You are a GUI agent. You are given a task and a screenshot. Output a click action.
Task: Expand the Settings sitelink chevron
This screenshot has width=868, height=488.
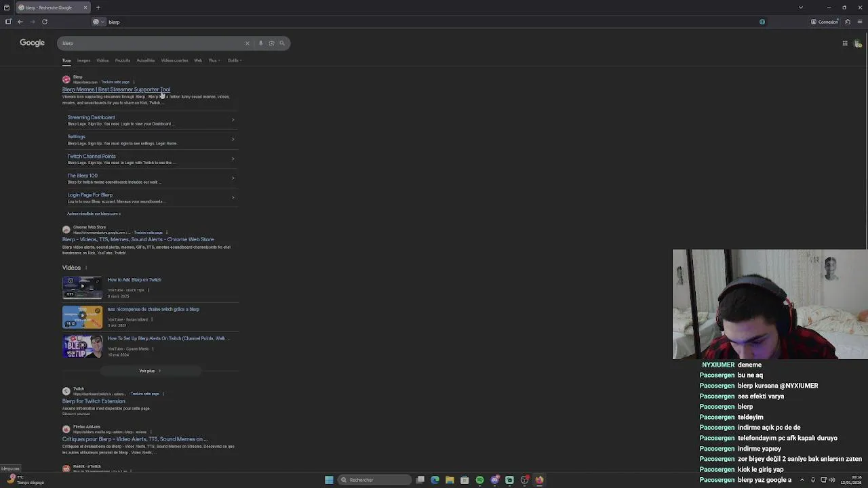click(233, 140)
